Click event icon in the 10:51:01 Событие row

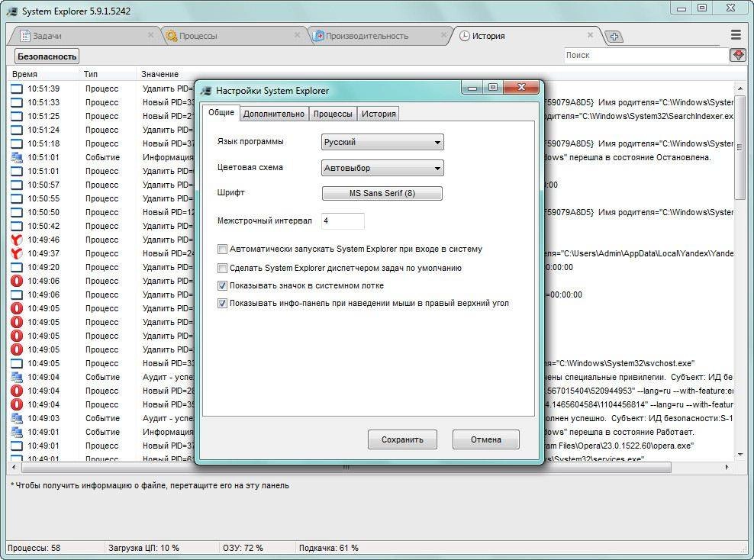coord(17,157)
